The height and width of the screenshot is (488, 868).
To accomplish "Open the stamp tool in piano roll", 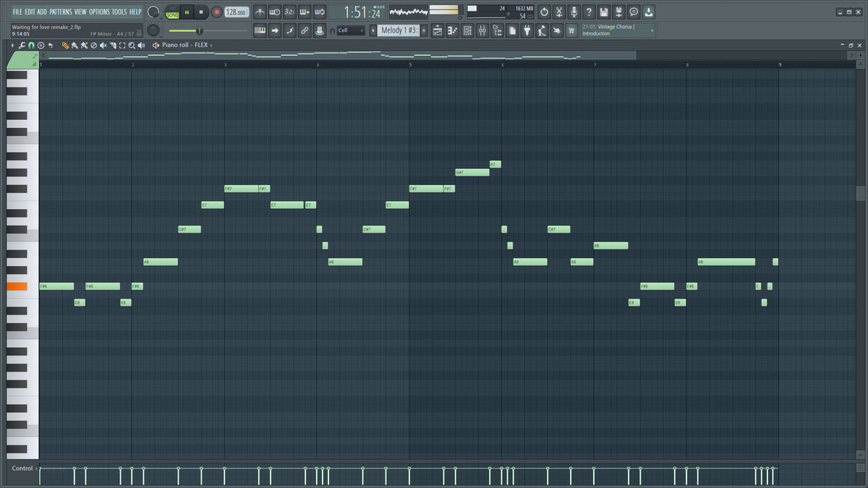I will [41, 45].
